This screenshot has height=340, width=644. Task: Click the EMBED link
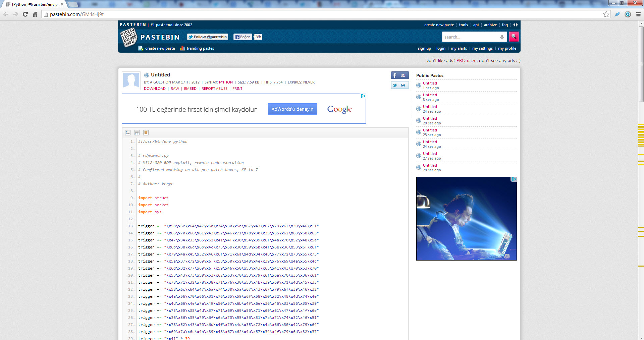[x=190, y=89]
